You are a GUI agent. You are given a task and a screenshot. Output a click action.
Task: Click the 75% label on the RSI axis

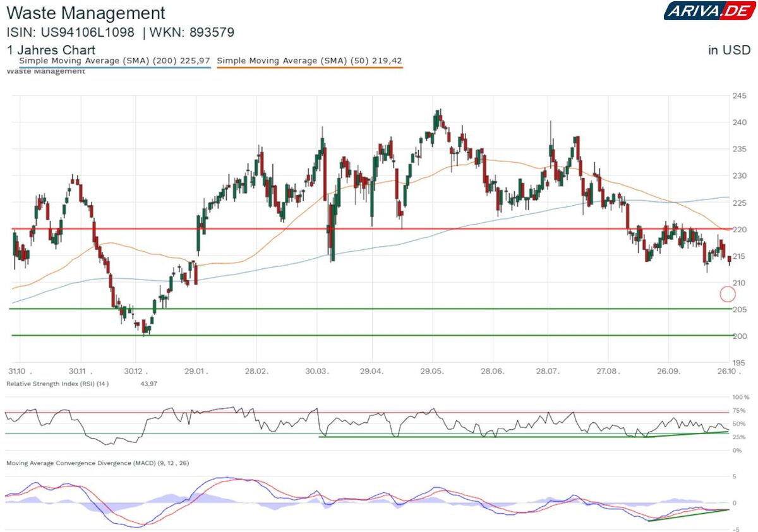(740, 410)
